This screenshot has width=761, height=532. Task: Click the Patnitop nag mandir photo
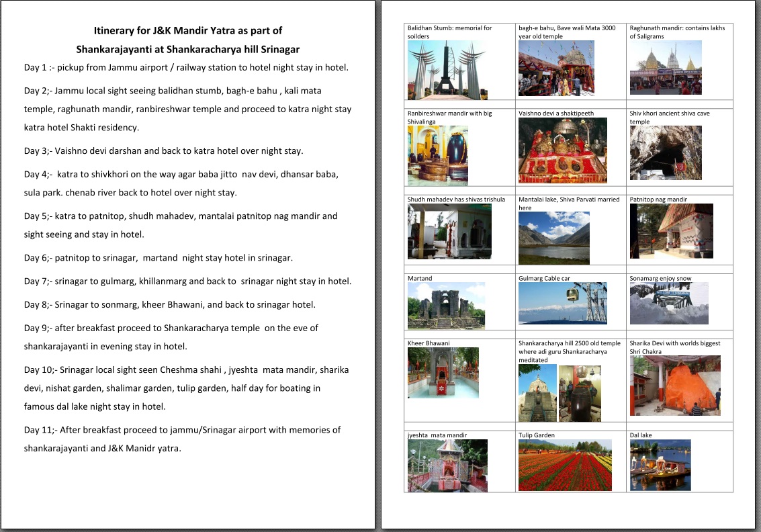tap(671, 231)
